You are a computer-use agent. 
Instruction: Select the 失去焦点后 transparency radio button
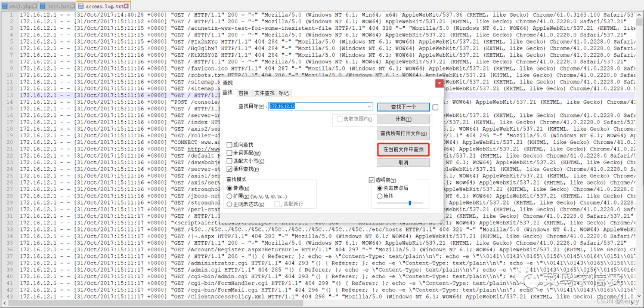pyautogui.click(x=379, y=188)
